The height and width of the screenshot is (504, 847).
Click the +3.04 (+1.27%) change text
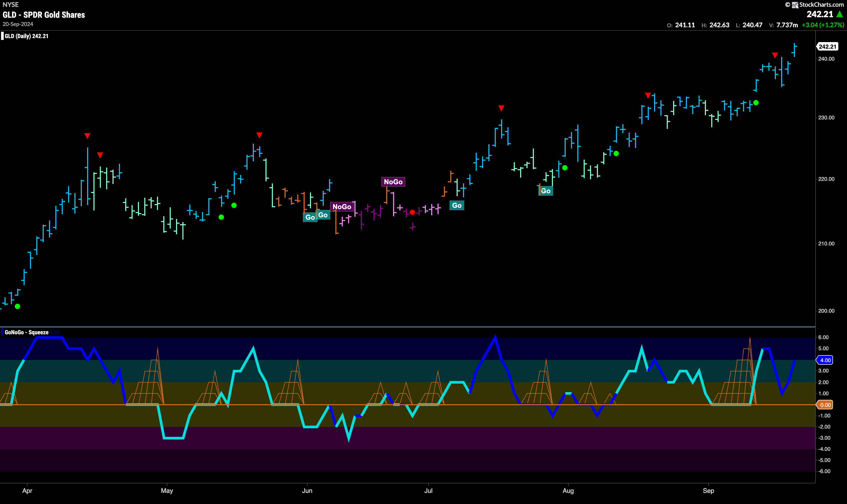coord(823,25)
